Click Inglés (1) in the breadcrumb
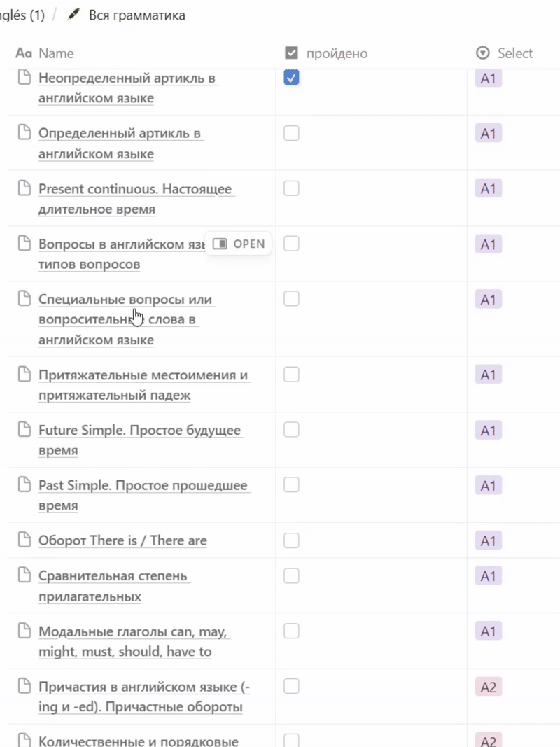 21,14
